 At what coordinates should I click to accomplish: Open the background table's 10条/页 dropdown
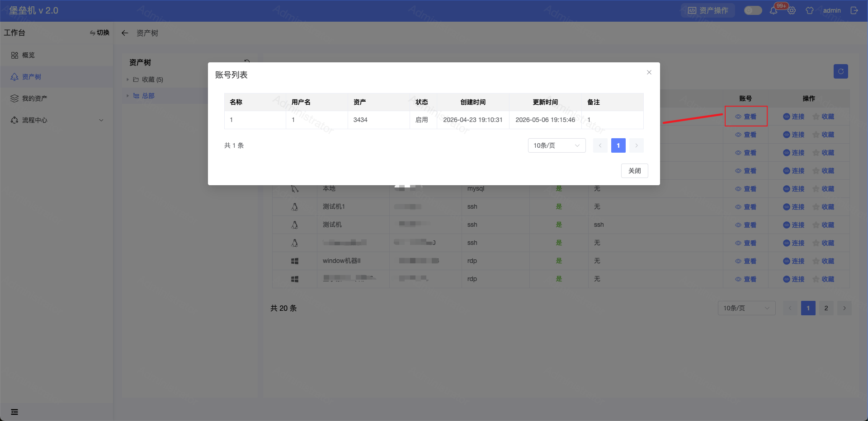[x=747, y=308]
